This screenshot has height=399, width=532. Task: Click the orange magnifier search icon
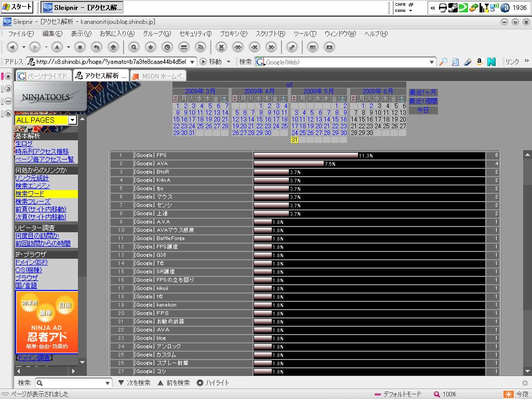pyautogui.click(x=443, y=62)
